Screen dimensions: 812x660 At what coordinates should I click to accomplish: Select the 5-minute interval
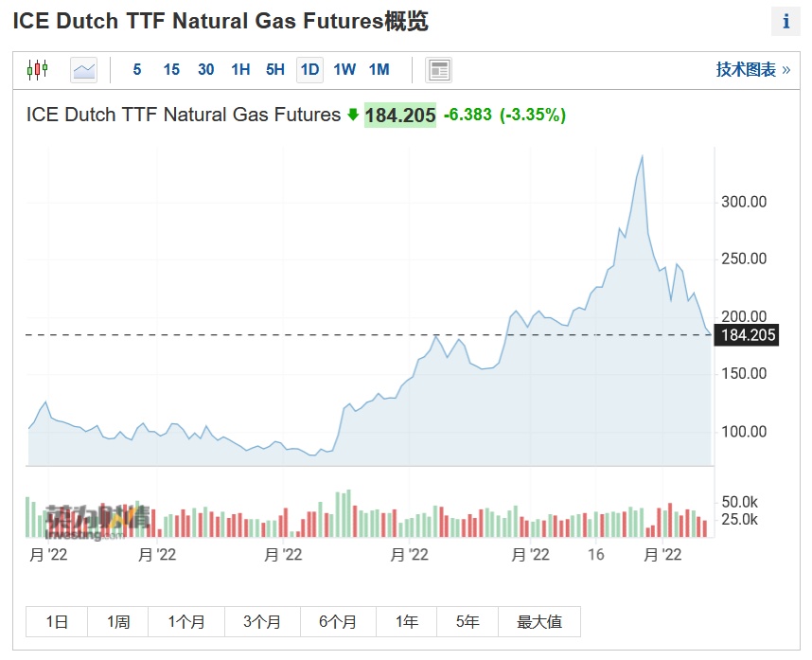pos(137,69)
